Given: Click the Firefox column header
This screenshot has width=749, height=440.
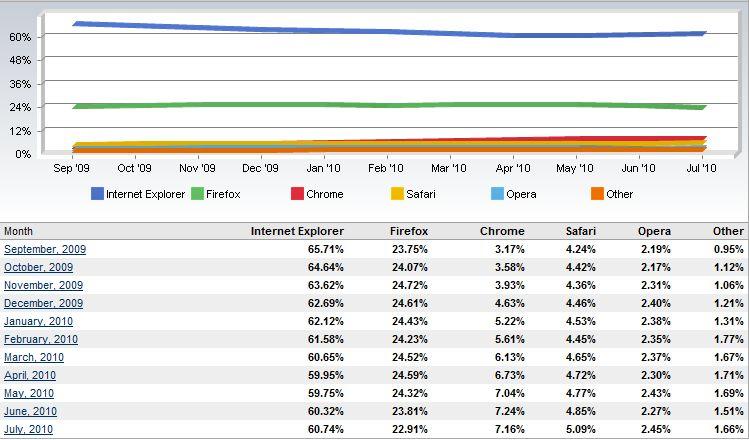Looking at the screenshot, I should pos(409,231).
